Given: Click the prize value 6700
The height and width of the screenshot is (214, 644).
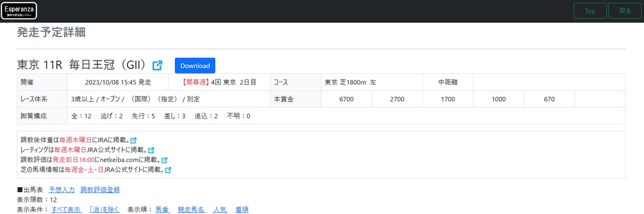Looking at the screenshot, I should point(346,99).
